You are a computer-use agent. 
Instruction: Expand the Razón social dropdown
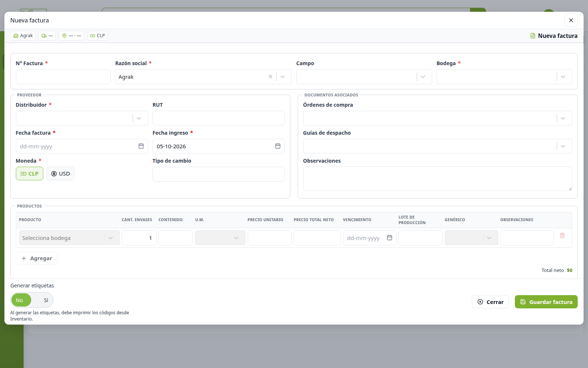click(283, 77)
